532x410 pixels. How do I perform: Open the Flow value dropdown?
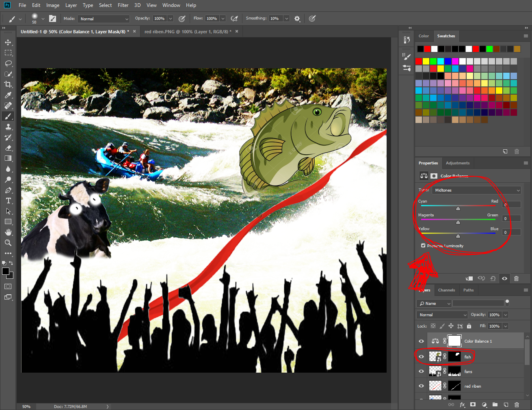223,19
